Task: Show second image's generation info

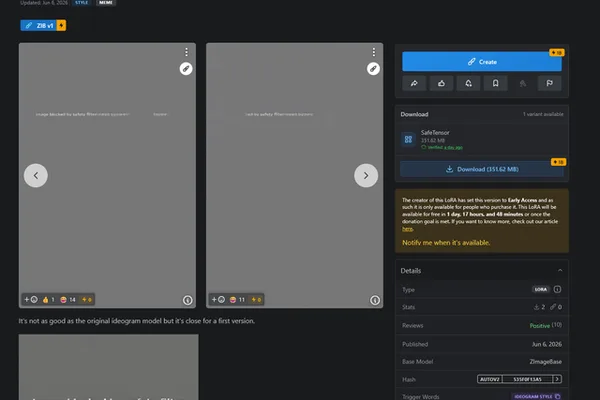Action: (x=375, y=300)
